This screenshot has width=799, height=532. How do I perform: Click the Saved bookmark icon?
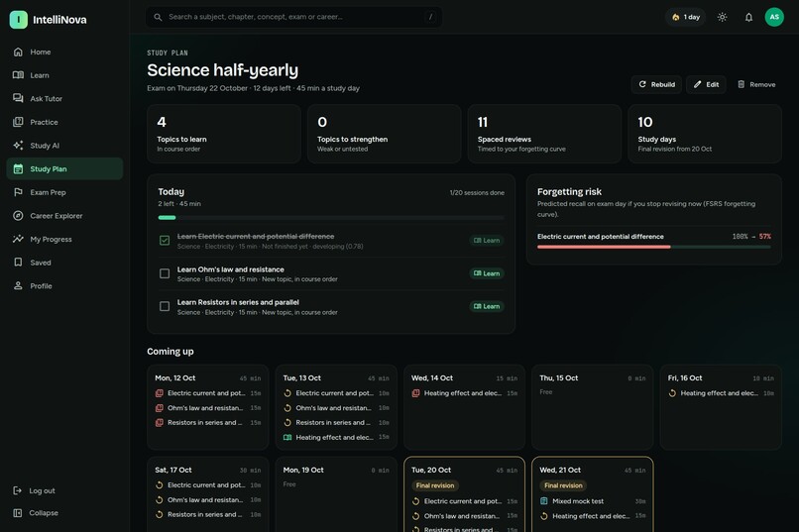pos(19,263)
